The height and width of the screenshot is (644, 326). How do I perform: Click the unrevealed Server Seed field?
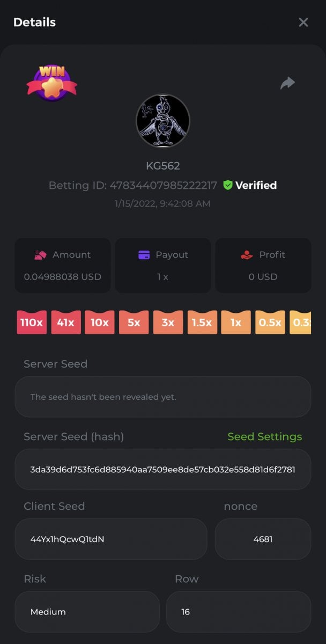tap(163, 397)
